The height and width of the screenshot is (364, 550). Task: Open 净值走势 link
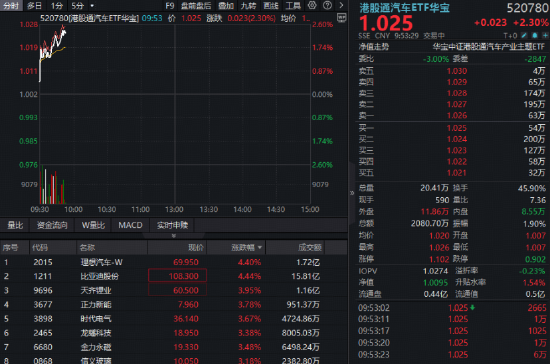point(374,47)
